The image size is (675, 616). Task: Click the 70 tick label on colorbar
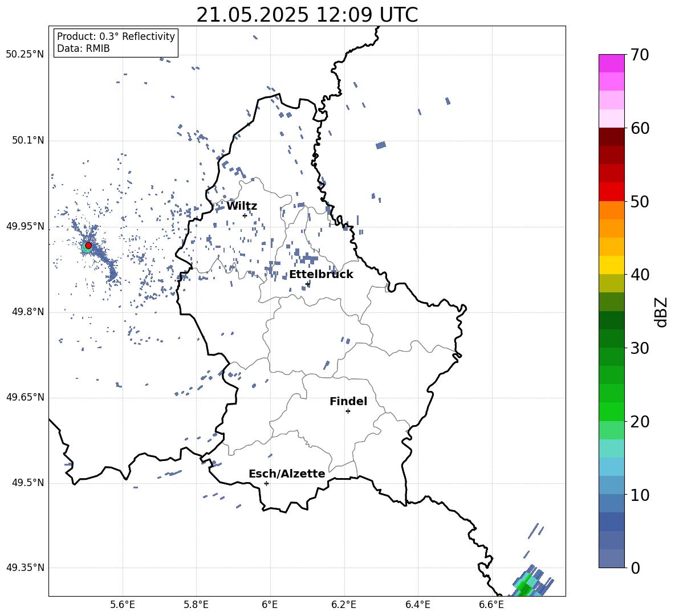(640, 55)
